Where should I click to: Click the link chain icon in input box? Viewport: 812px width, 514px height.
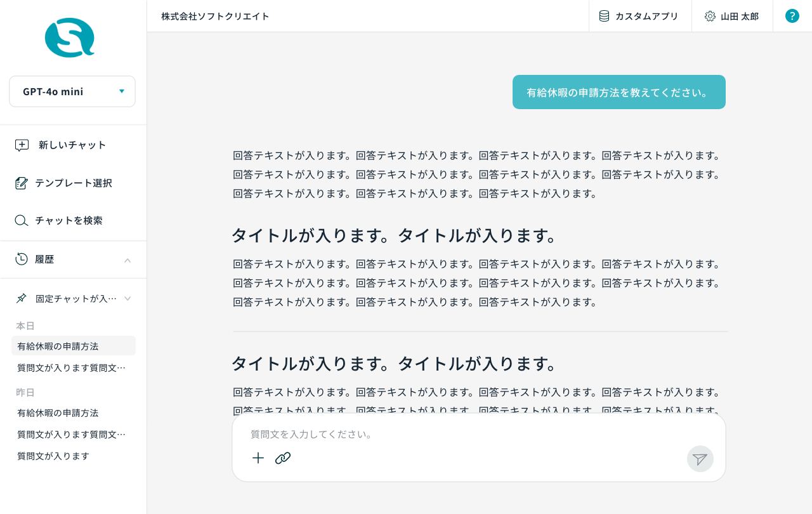tap(283, 458)
